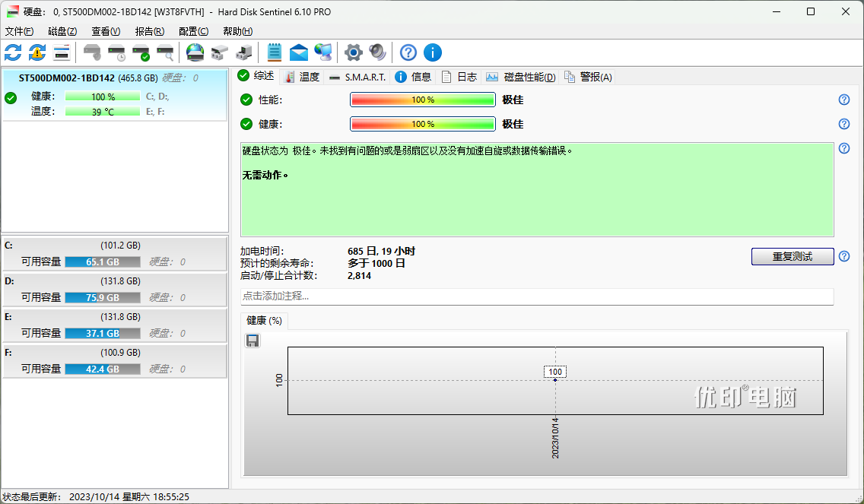The image size is (864, 504).
Task: Click the D: 75.9 GB free space bar
Action: 103,297
